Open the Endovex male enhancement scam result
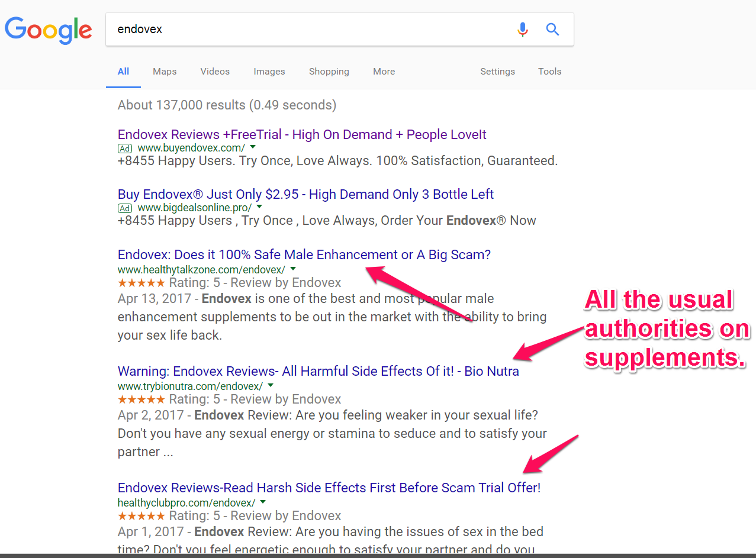Image resolution: width=756 pixels, height=558 pixels. [303, 254]
